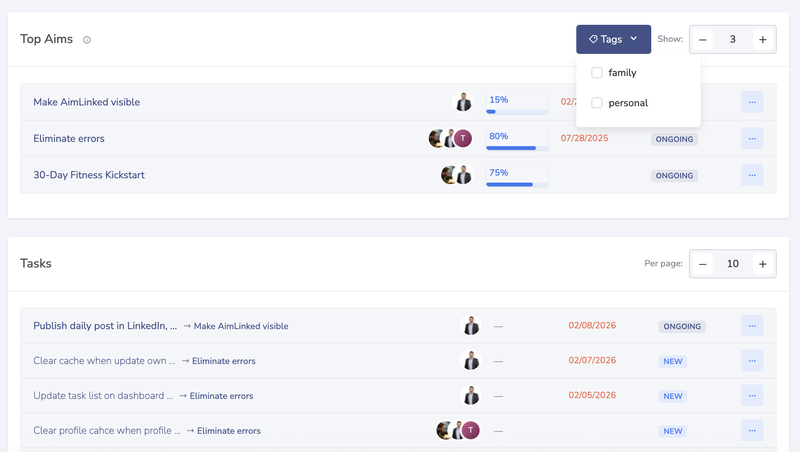Image resolution: width=800 pixels, height=452 pixels.
Task: Open the Make AimLinked visible aim
Action: pos(86,102)
